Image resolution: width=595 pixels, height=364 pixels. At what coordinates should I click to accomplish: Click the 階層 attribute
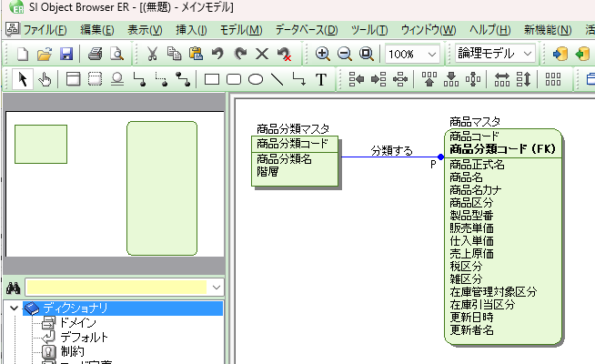267,172
